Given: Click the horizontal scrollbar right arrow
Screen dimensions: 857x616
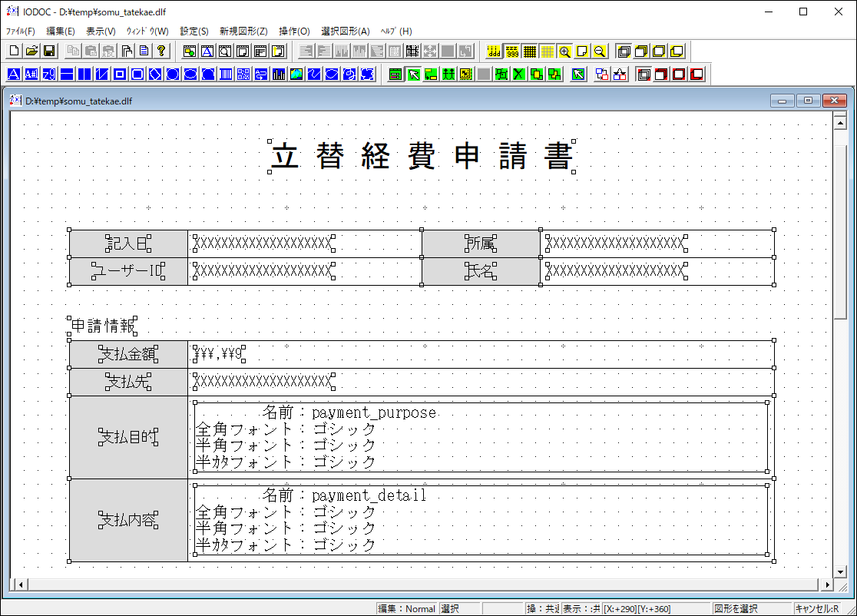Looking at the screenshot, I should click(x=828, y=585).
